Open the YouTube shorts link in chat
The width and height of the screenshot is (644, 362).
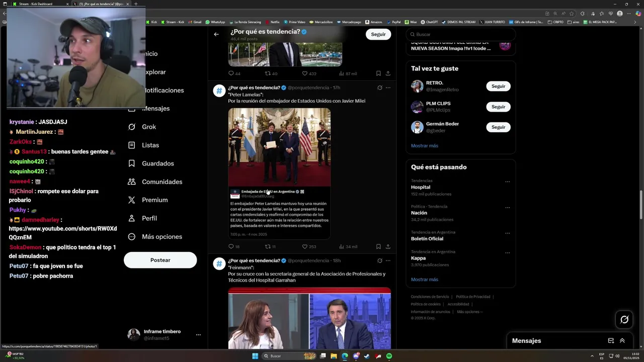click(62, 233)
